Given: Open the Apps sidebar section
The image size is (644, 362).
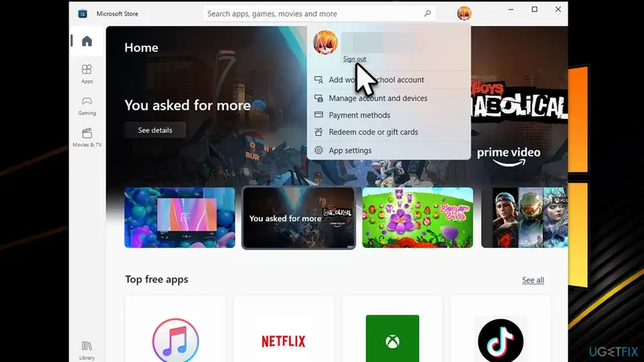Looking at the screenshot, I should coord(86,74).
